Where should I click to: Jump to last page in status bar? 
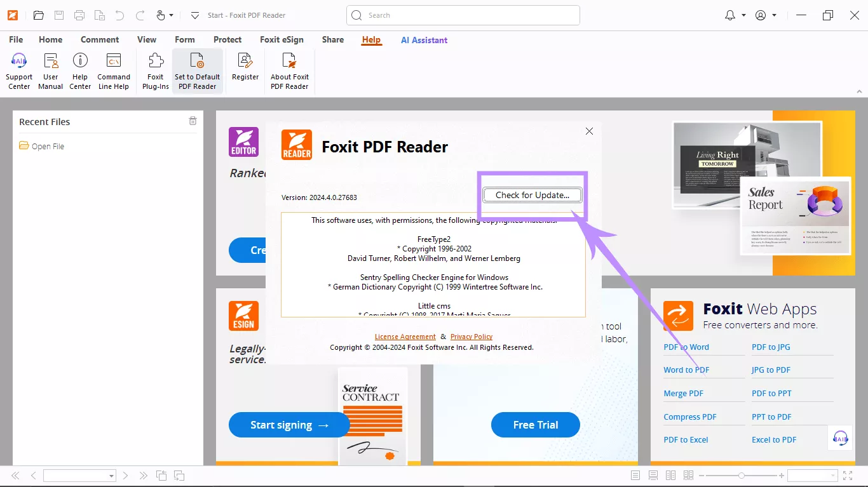coord(143,476)
